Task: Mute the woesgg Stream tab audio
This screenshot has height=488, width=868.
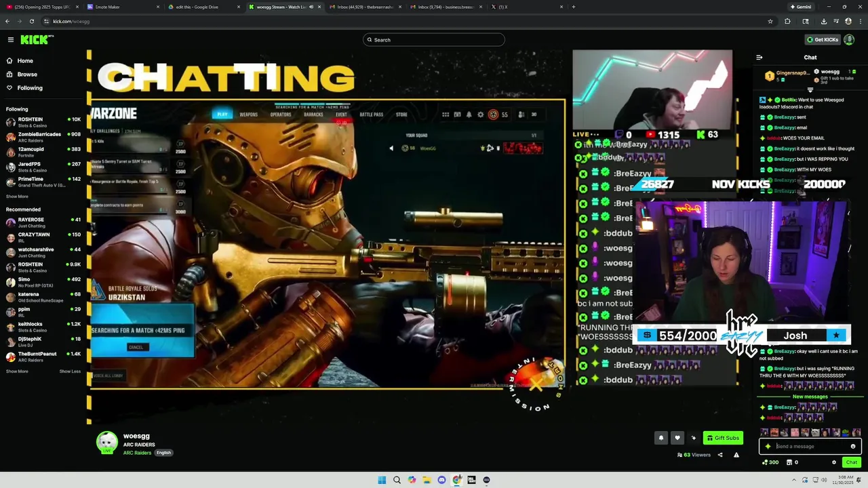Action: click(x=311, y=7)
